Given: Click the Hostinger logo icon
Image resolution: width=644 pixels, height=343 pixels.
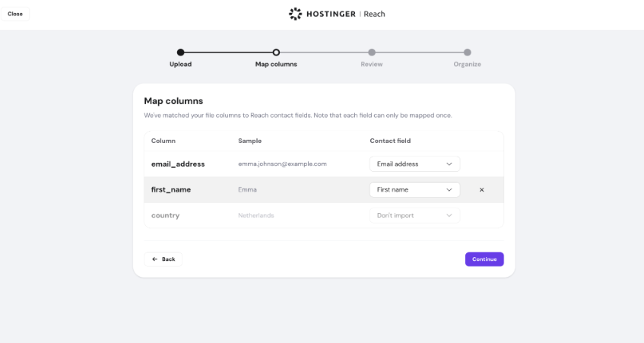Looking at the screenshot, I should click(x=295, y=14).
